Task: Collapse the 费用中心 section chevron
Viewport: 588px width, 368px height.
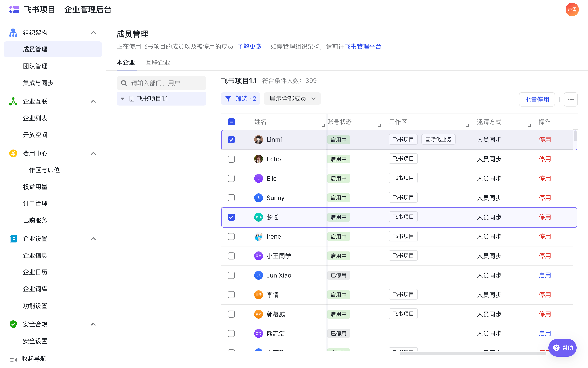Action: click(93, 153)
